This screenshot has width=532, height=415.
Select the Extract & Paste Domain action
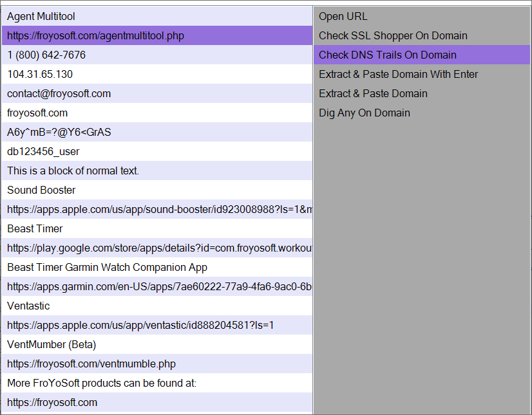[422, 93]
